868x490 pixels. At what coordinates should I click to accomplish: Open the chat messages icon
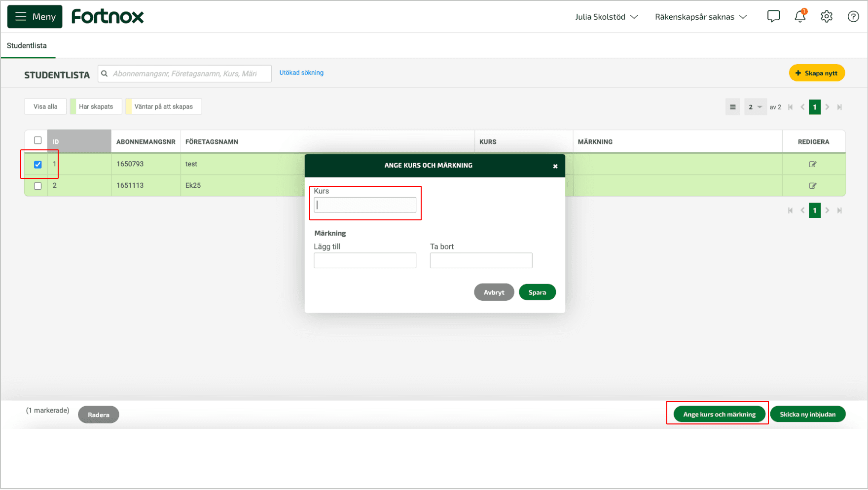773,17
